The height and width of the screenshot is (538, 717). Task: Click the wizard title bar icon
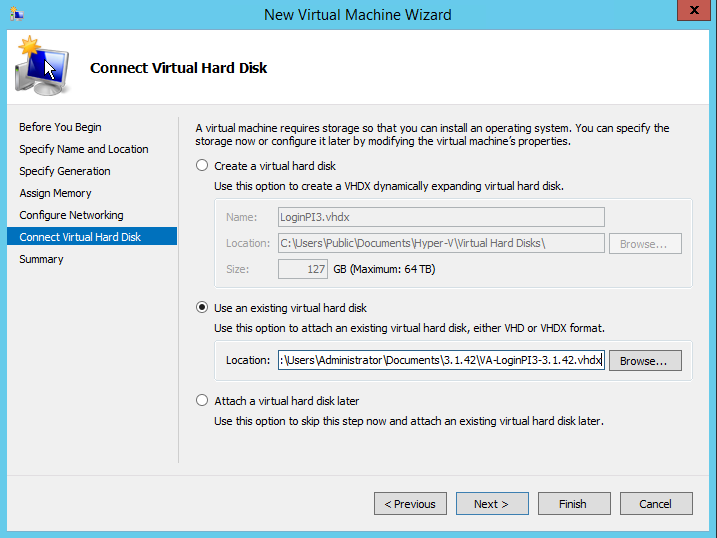(17, 14)
